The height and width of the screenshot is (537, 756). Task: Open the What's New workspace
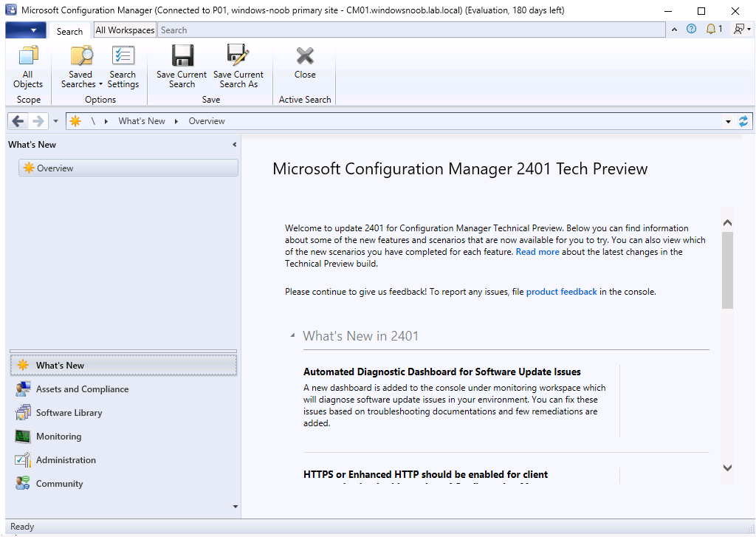coord(123,365)
